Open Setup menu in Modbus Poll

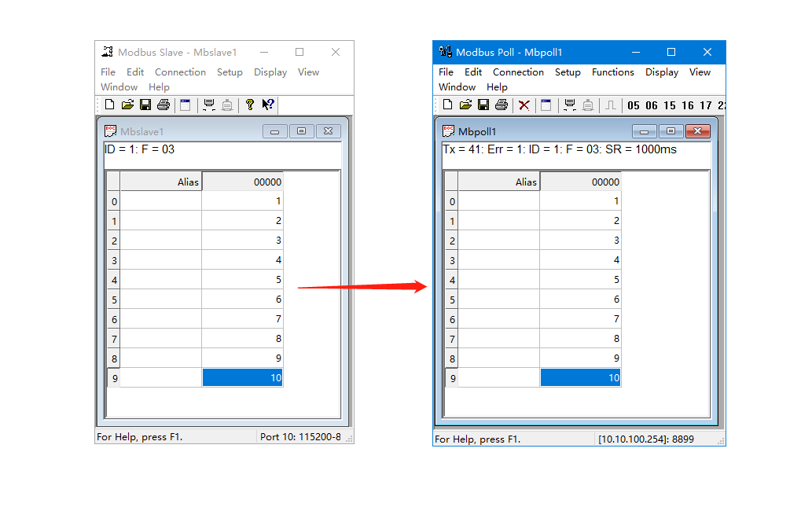(x=568, y=72)
